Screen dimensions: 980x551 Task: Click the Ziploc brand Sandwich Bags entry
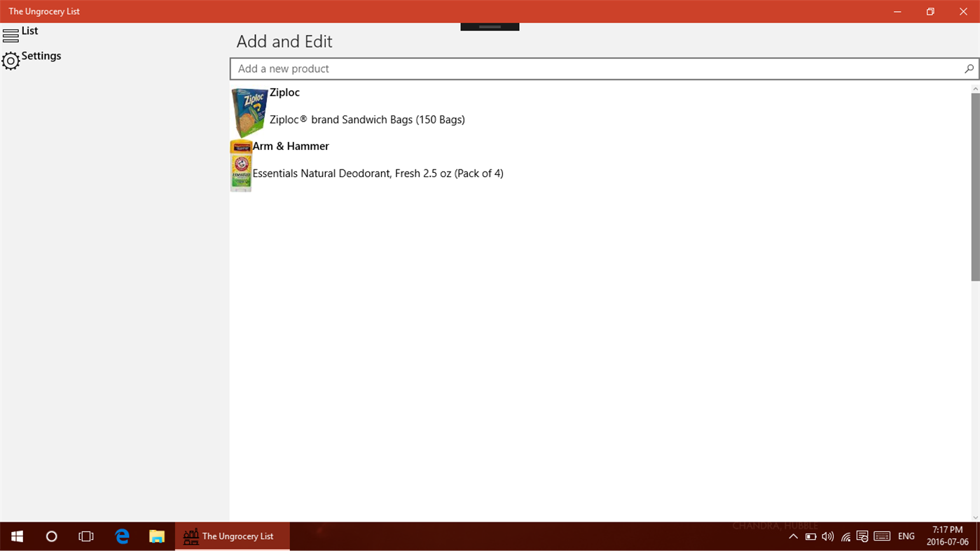pyautogui.click(x=366, y=119)
